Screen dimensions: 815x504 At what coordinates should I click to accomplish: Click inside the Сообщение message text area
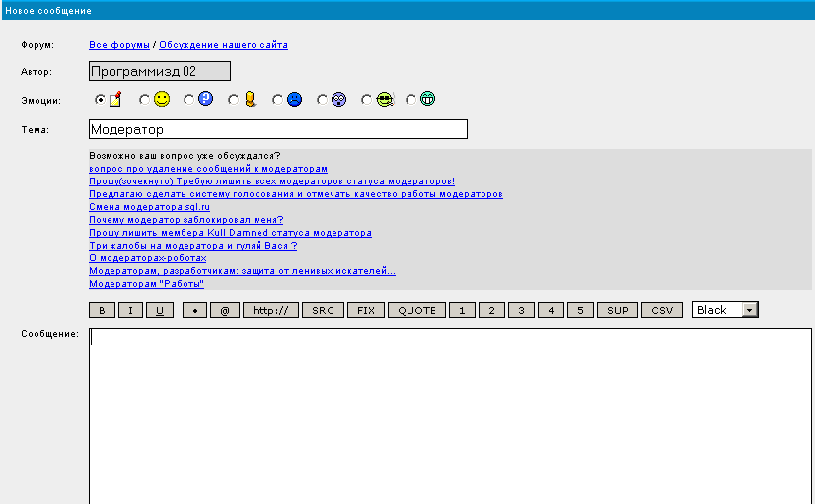tap(450, 414)
